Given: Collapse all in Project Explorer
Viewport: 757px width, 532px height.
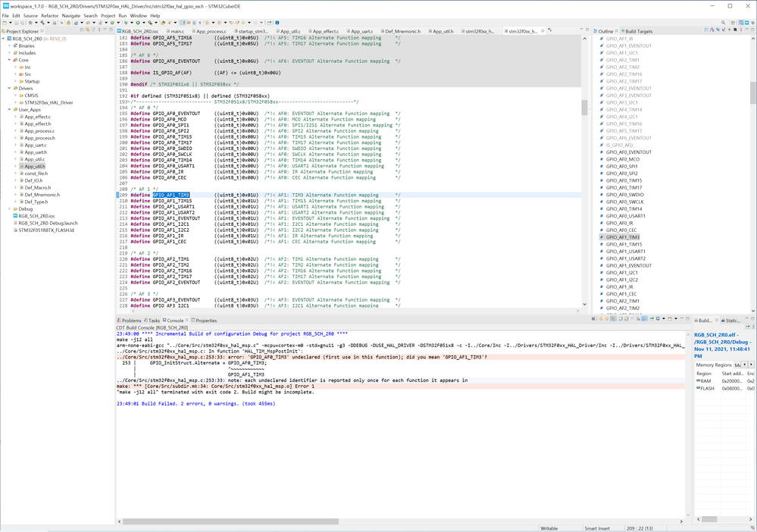Looking at the screenshot, I should point(82,30).
